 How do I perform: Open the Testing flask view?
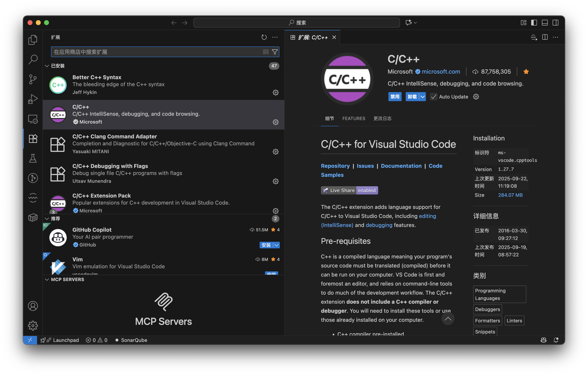point(33,158)
